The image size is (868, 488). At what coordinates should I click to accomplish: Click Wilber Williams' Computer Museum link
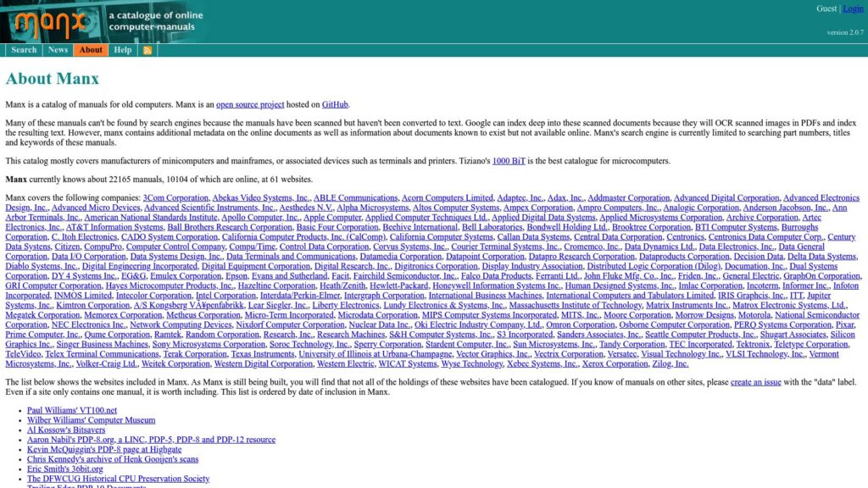click(92, 420)
